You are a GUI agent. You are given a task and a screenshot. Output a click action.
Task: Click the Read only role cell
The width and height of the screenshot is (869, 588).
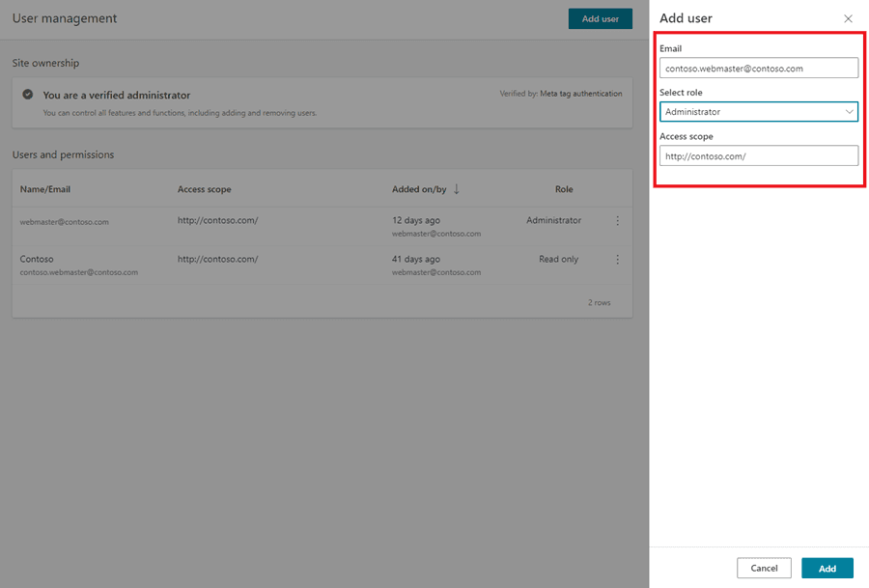(558, 259)
